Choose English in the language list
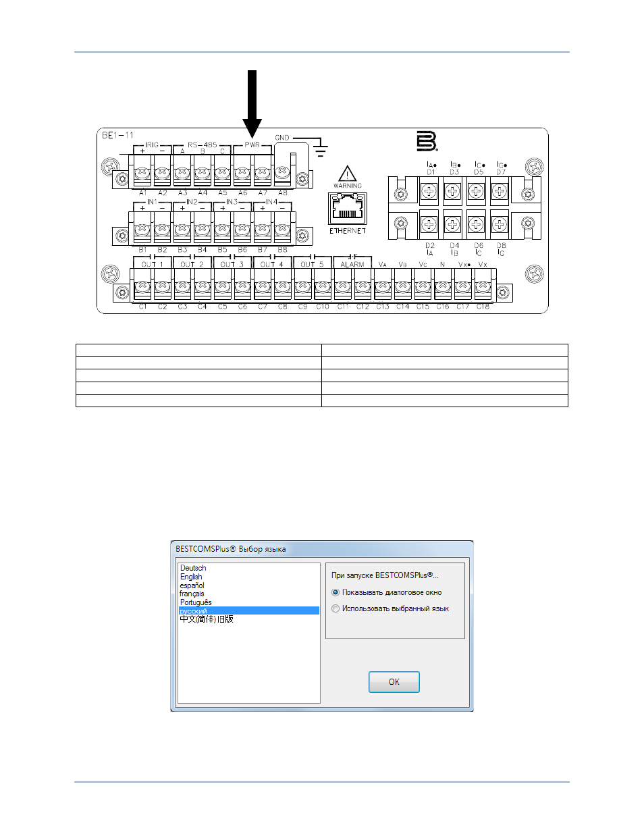 point(191,577)
